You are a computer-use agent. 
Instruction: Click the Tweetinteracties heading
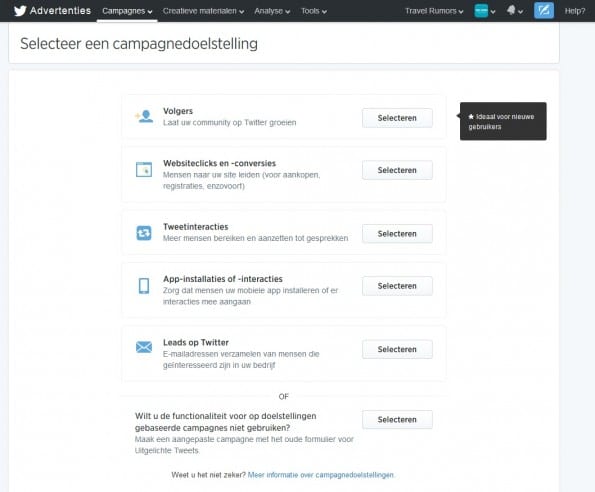[x=196, y=226]
